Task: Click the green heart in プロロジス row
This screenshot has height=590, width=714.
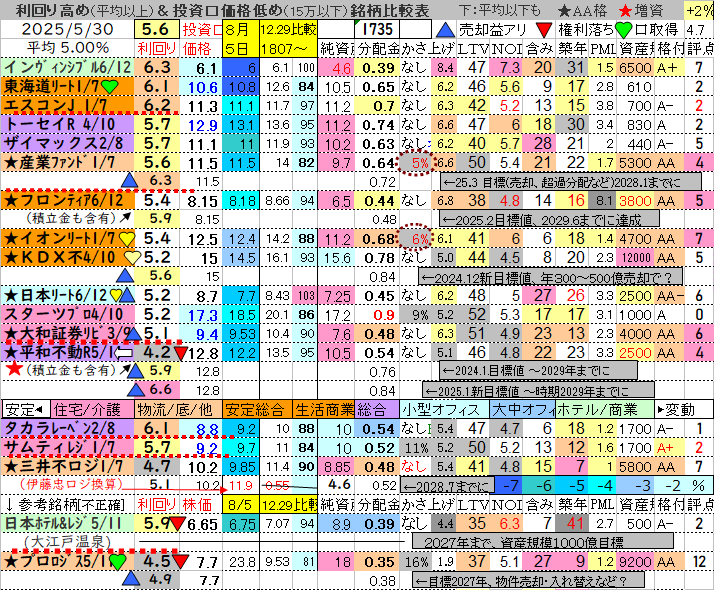Action: [x=117, y=562]
